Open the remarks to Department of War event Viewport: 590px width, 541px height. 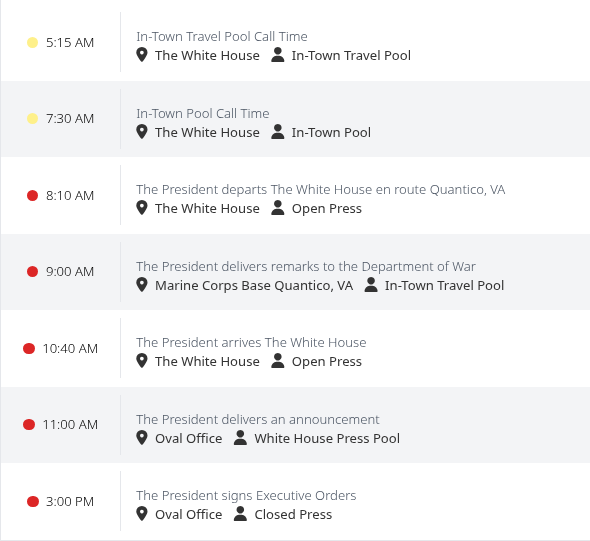coord(306,266)
